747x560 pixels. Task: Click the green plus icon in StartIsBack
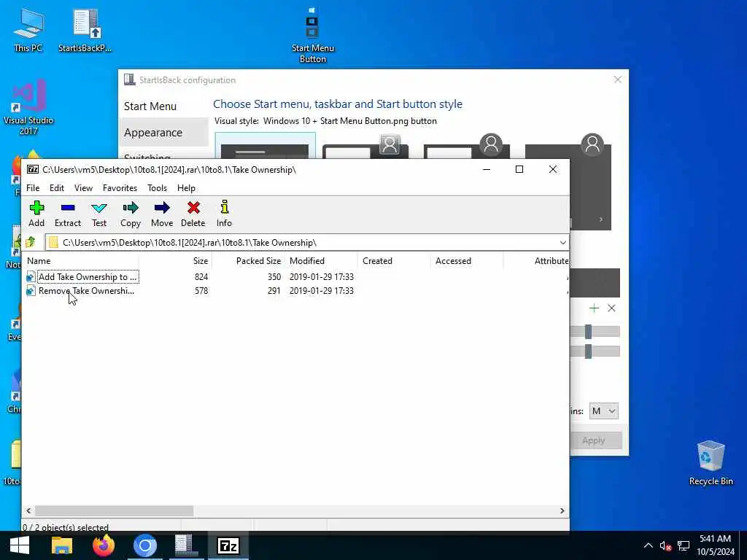coord(594,308)
